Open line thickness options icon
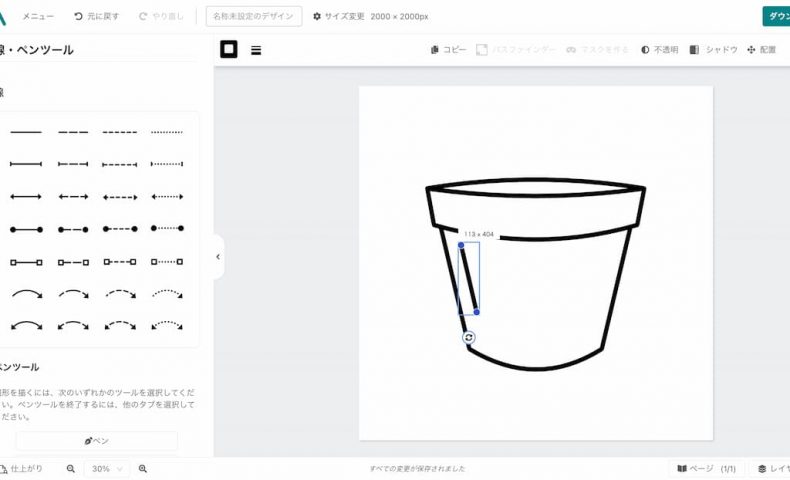Image resolution: width=790 pixels, height=480 pixels. pyautogui.click(x=256, y=49)
